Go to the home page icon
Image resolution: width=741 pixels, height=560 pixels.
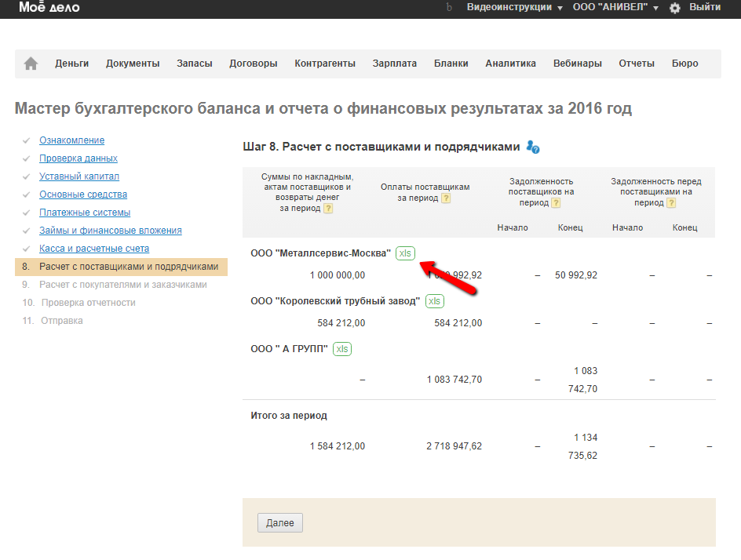(x=31, y=64)
